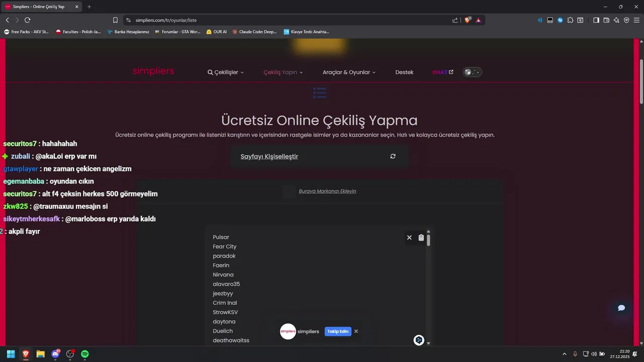Expand the Çekilişler dropdown menu

pyautogui.click(x=225, y=72)
